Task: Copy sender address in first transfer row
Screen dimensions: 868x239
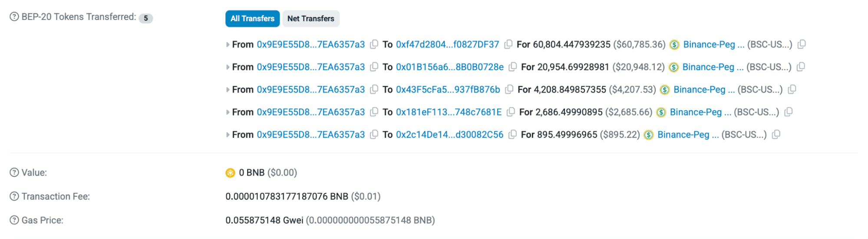Action: pos(373,44)
